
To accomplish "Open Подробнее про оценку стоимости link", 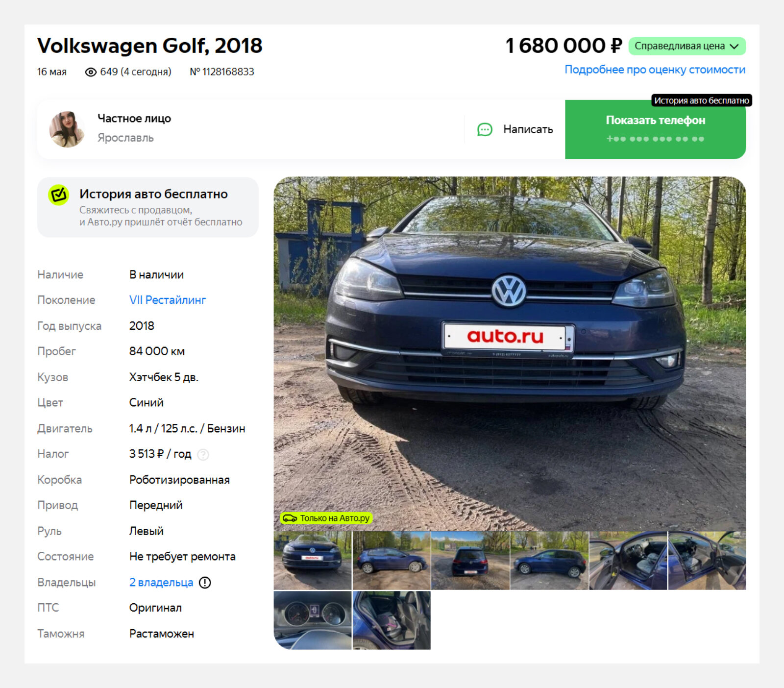I will pos(655,70).
